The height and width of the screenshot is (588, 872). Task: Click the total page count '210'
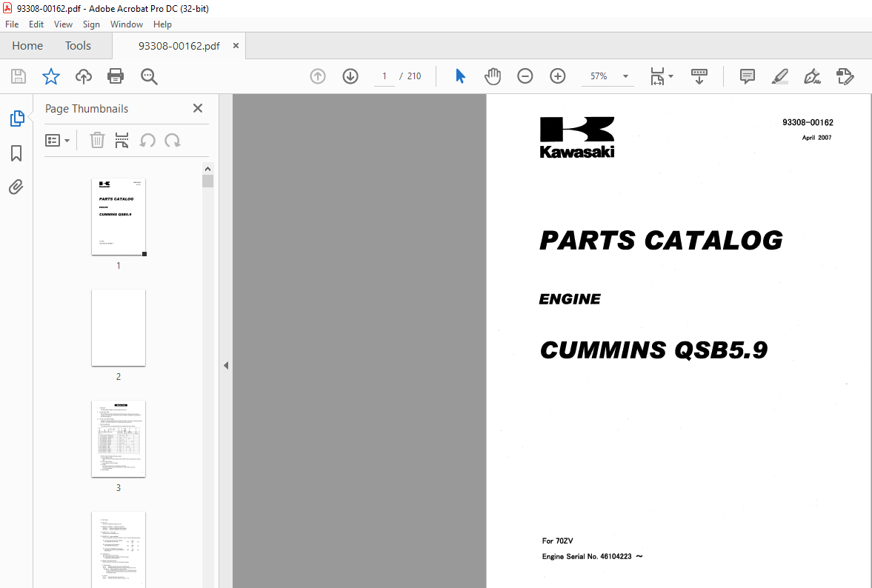pos(413,76)
